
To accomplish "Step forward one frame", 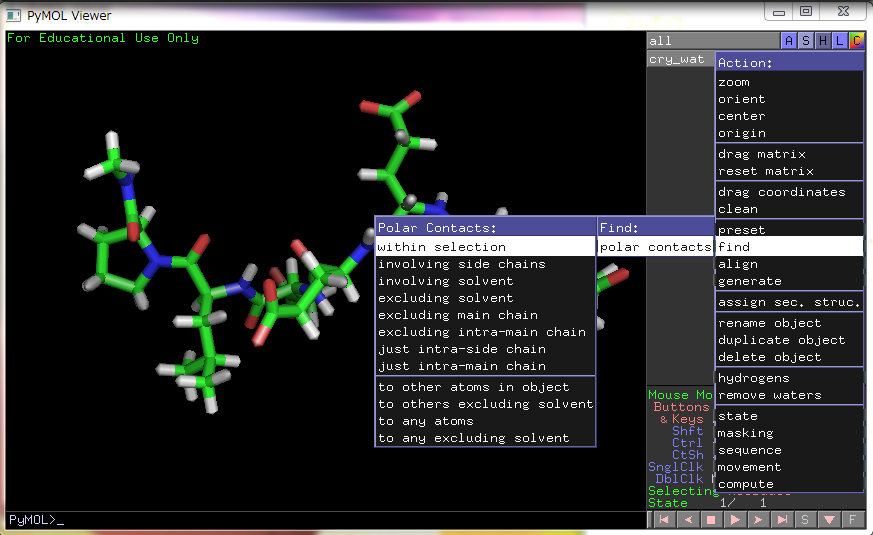I will coord(758,519).
